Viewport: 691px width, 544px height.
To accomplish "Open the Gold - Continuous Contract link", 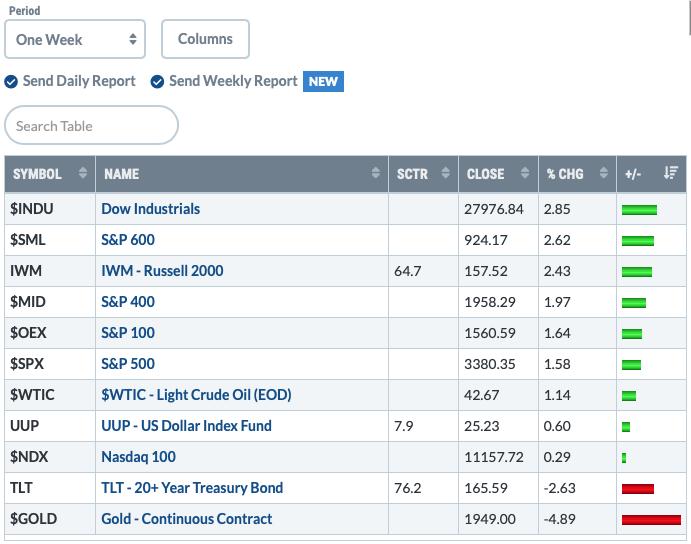I will [x=186, y=519].
